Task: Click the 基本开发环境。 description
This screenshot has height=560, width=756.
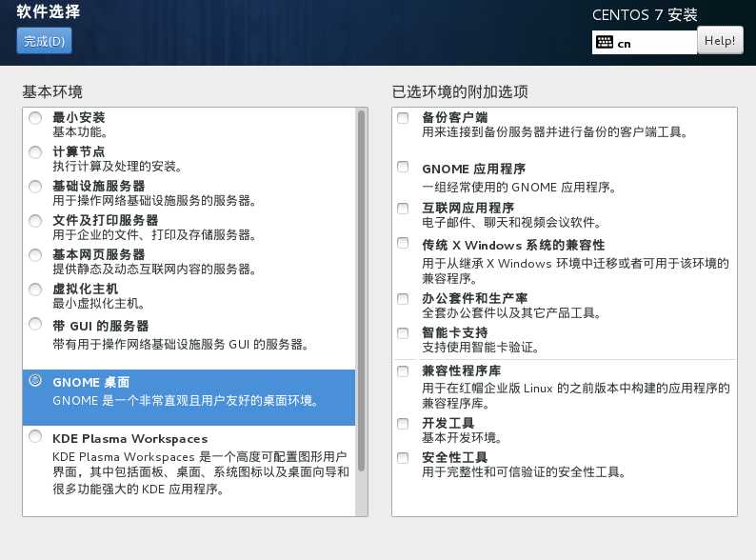Action: point(463,438)
